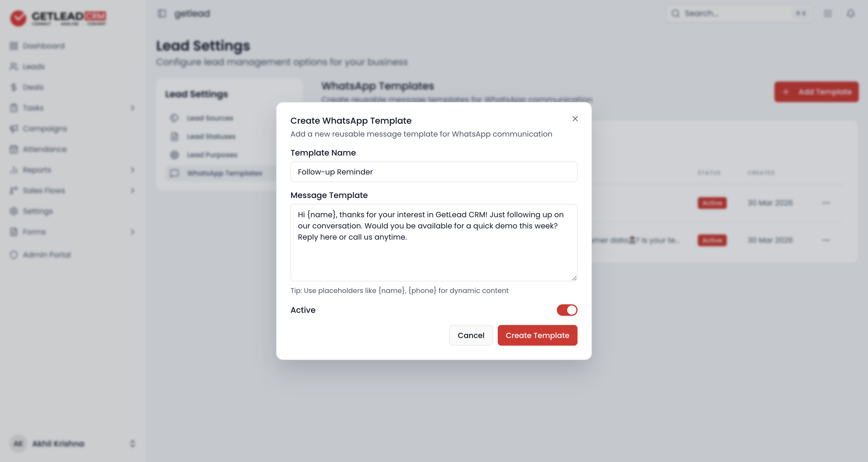Click inside the Message Template textarea
The height and width of the screenshot is (462, 868).
point(434,243)
